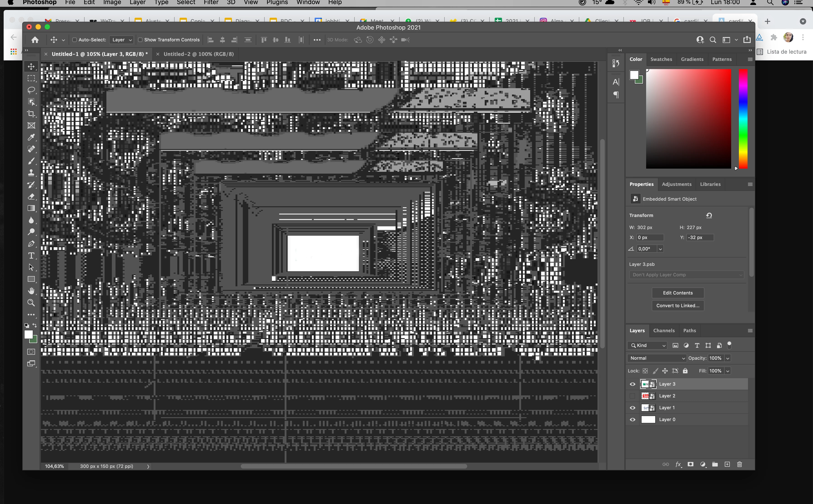This screenshot has width=813, height=504.
Task: Enable Show Transform Controls checkbox
Action: tap(141, 40)
